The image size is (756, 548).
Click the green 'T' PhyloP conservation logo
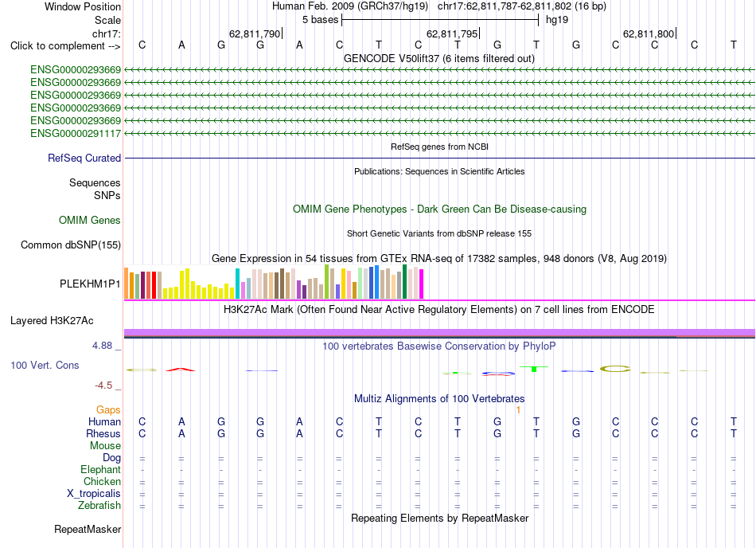534,369
